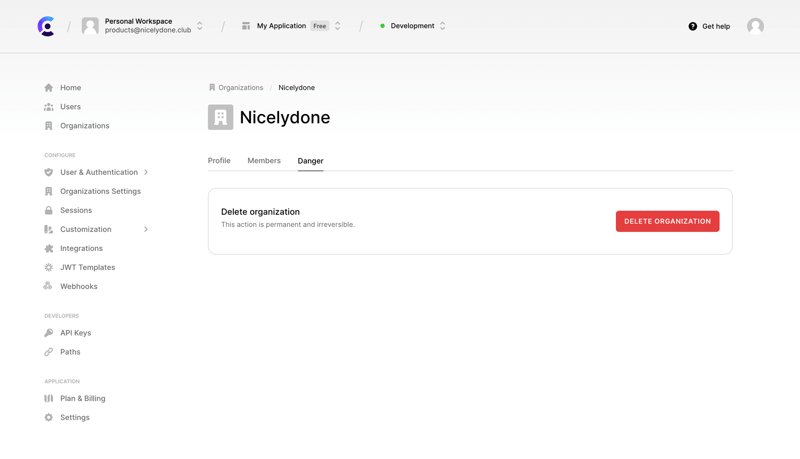Click the Nicelydone page heading
The image size is (800, 459).
pos(285,117)
